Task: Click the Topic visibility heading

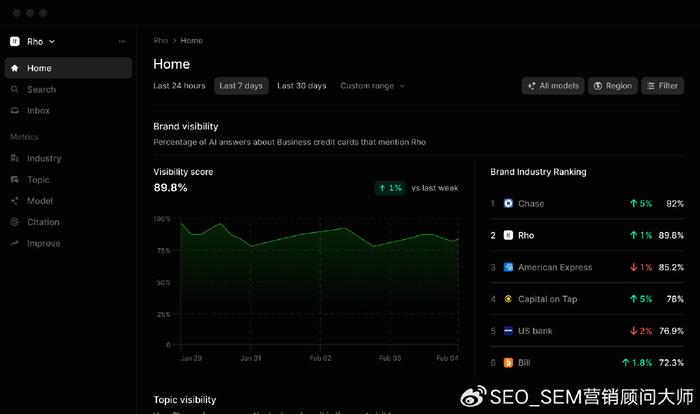Action: click(x=185, y=400)
